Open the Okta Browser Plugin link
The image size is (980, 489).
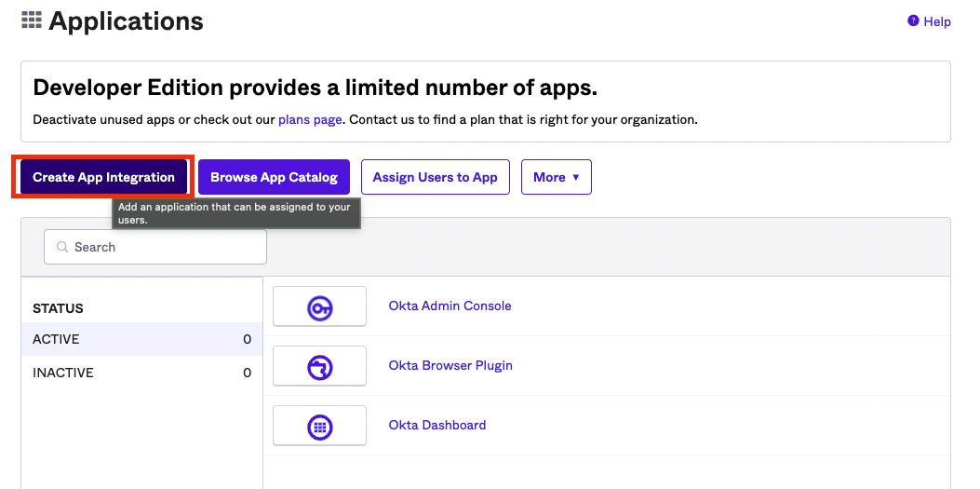[x=450, y=365]
